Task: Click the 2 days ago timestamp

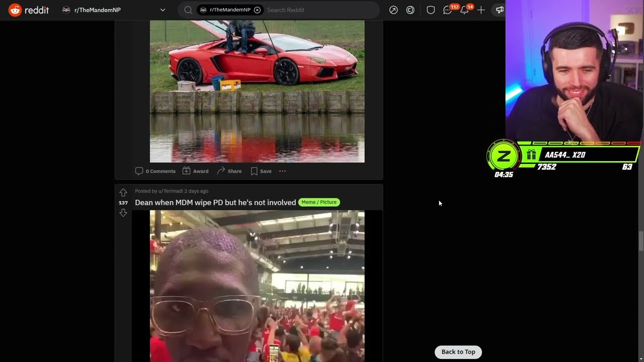Action: click(196, 191)
